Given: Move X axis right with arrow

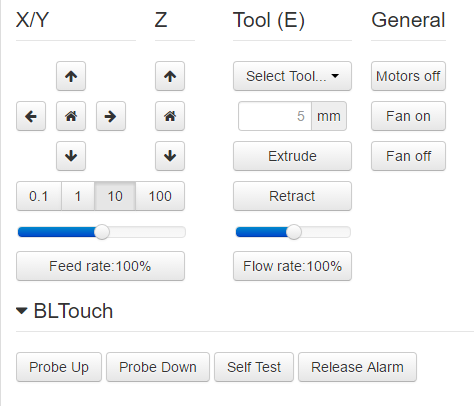Looking at the screenshot, I should (x=111, y=116).
